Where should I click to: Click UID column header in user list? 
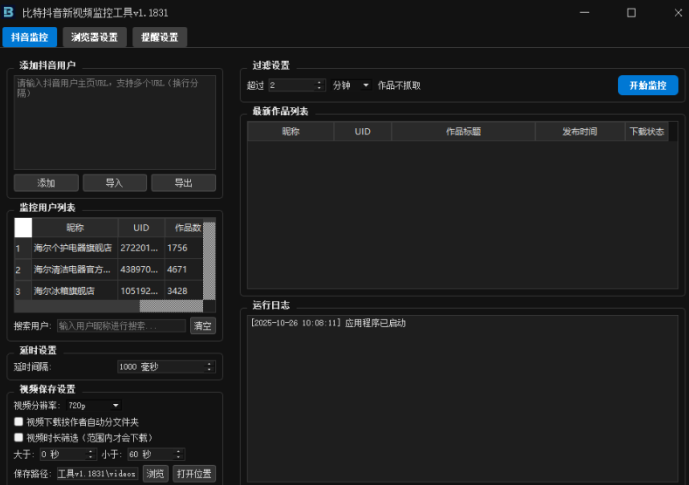tap(141, 228)
